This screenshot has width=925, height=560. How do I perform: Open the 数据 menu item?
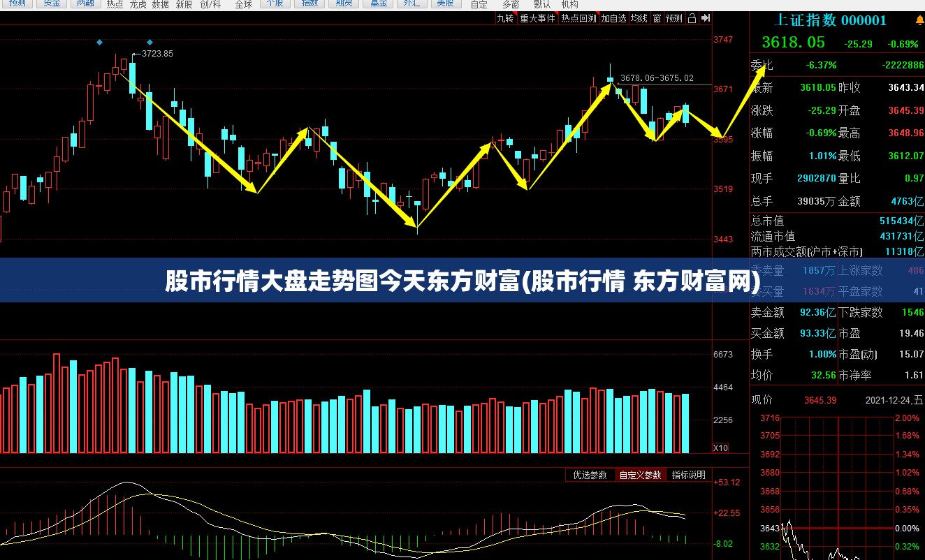coord(160,4)
